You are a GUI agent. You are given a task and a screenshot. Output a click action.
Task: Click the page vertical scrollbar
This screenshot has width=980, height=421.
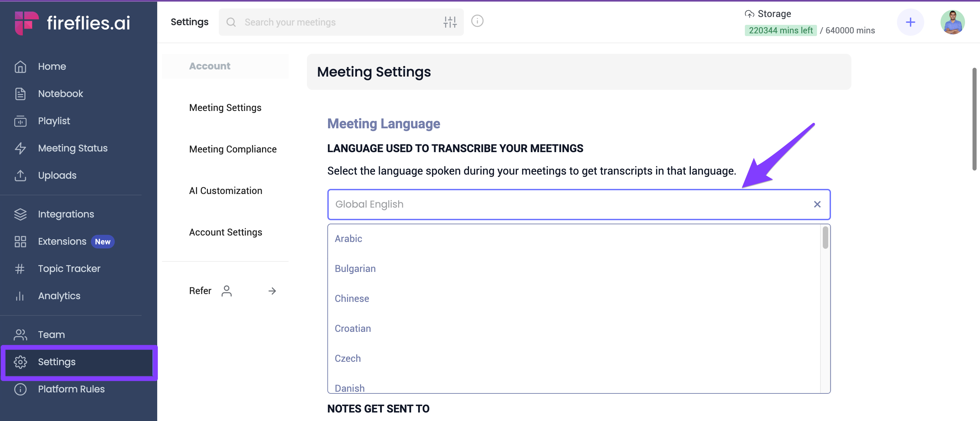974,119
